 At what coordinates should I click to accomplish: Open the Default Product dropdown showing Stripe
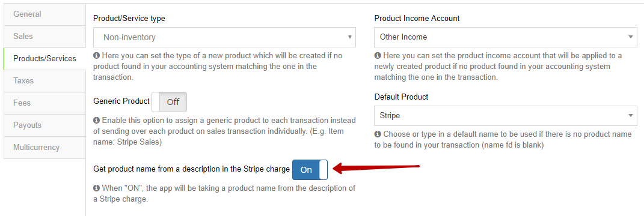click(x=506, y=116)
